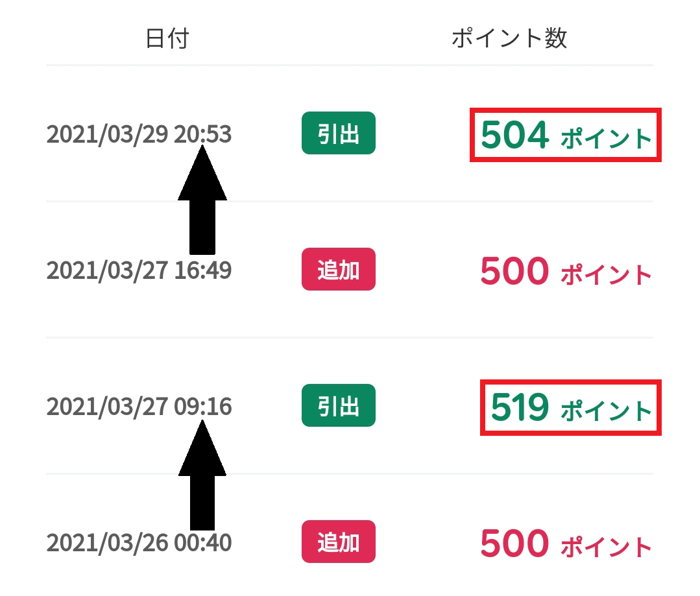This screenshot has height=596, width=700.
Task: Select the date 2021/03/27 16:49
Action: click(140, 270)
